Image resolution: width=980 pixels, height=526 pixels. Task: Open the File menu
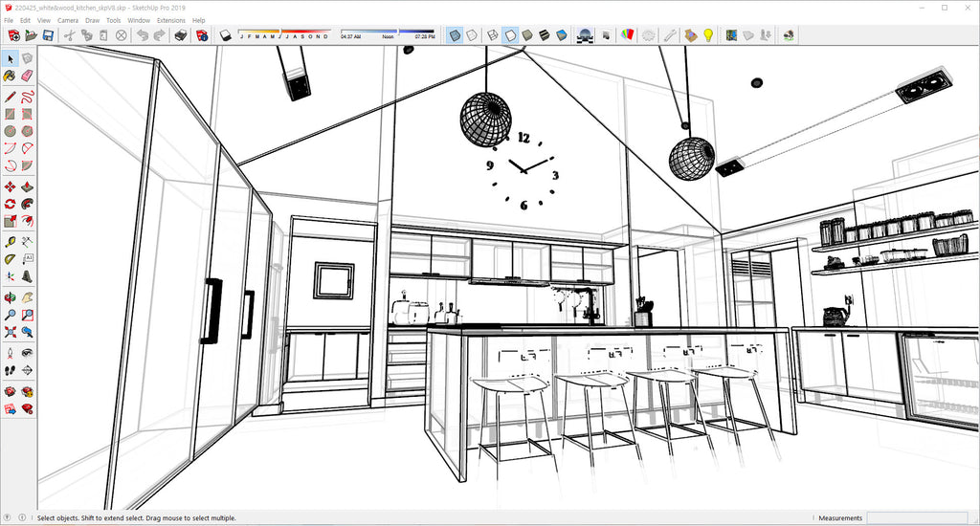pos(9,20)
